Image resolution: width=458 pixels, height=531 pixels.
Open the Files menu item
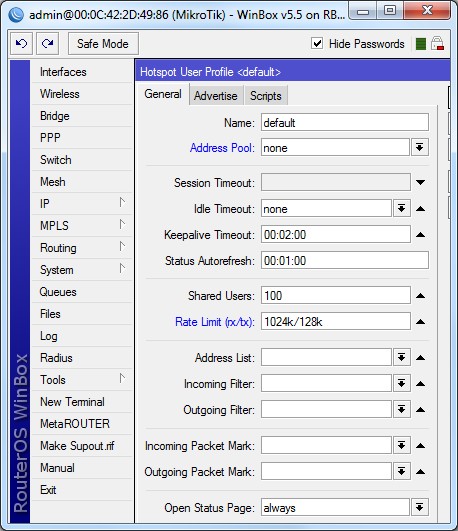point(81,314)
